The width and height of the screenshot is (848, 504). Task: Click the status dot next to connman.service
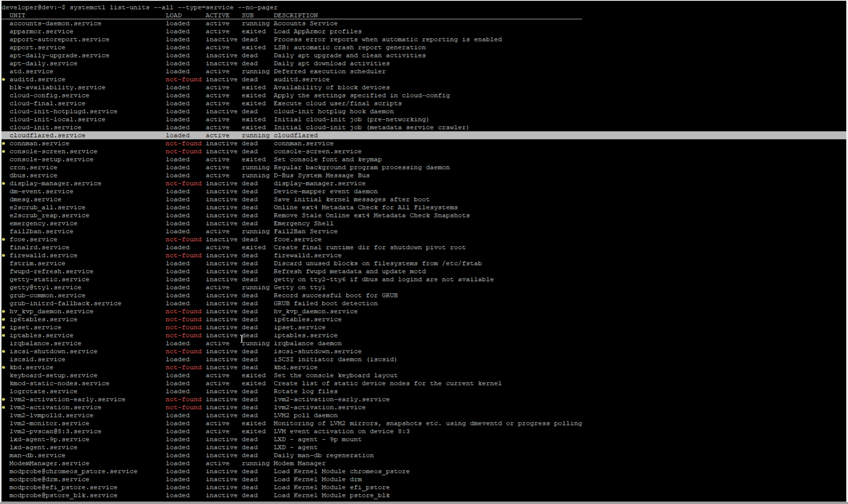coord(4,144)
